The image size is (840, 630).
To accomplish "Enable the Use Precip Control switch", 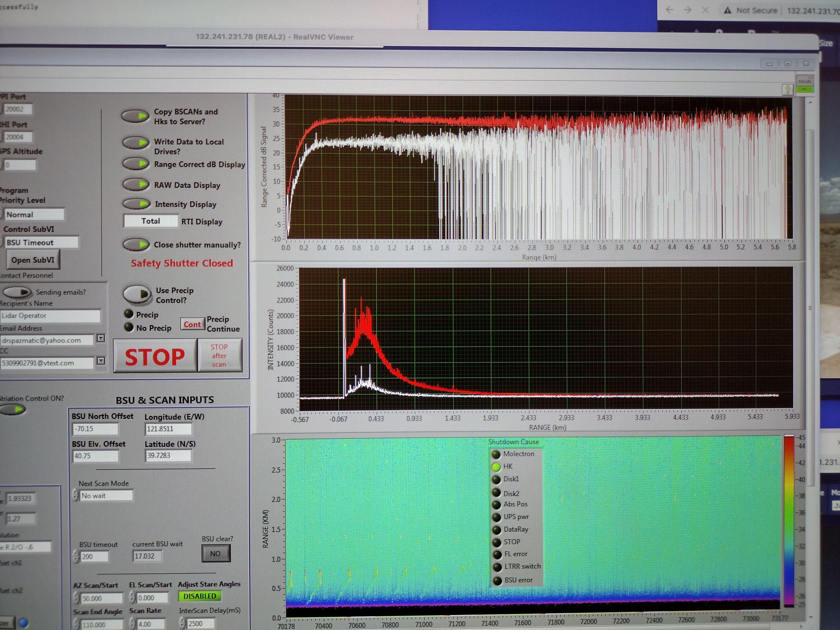I will pyautogui.click(x=137, y=294).
